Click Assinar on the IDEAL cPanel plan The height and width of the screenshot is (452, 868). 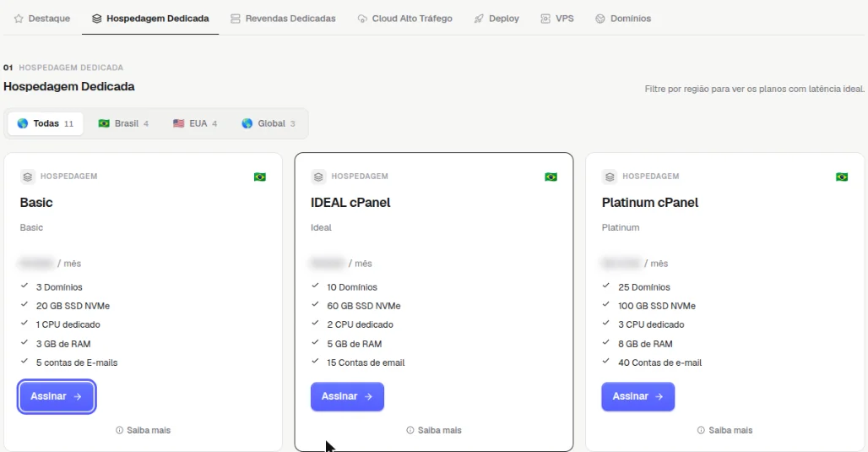tap(347, 396)
